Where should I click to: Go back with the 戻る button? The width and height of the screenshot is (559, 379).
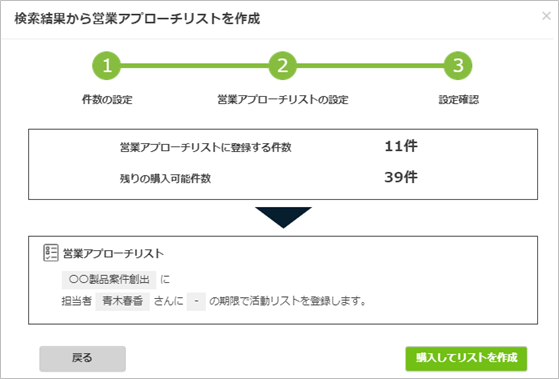82,358
